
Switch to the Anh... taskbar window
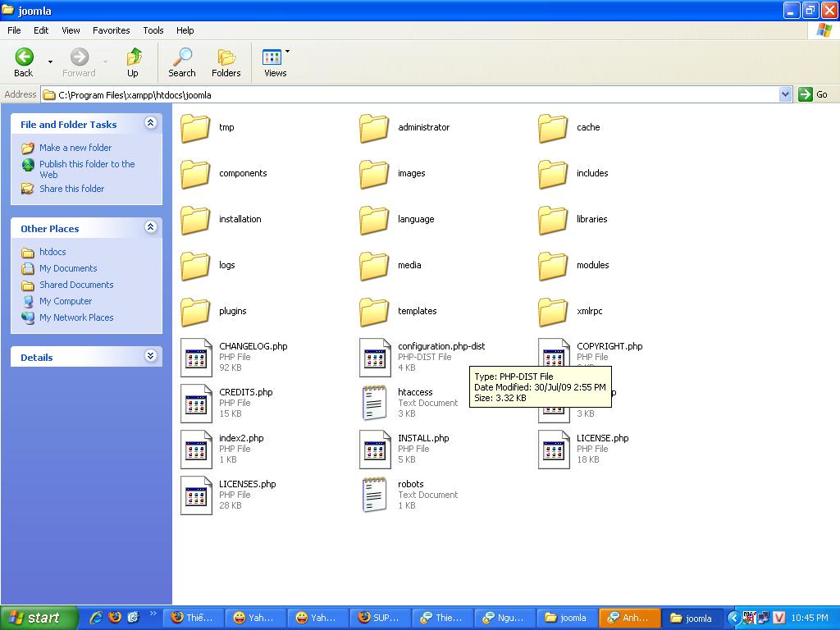[x=629, y=618]
